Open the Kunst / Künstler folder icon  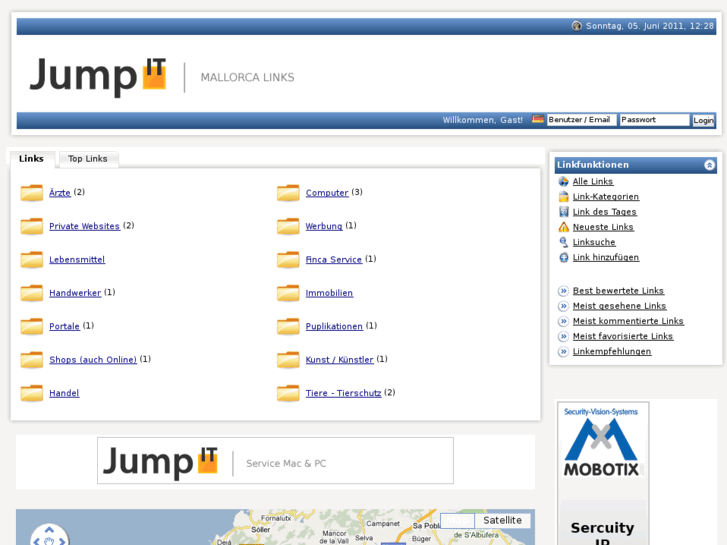pyautogui.click(x=288, y=360)
